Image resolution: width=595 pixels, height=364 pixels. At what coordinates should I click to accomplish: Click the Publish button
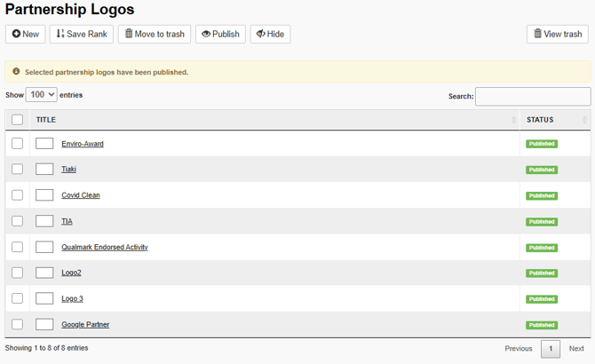coord(220,34)
